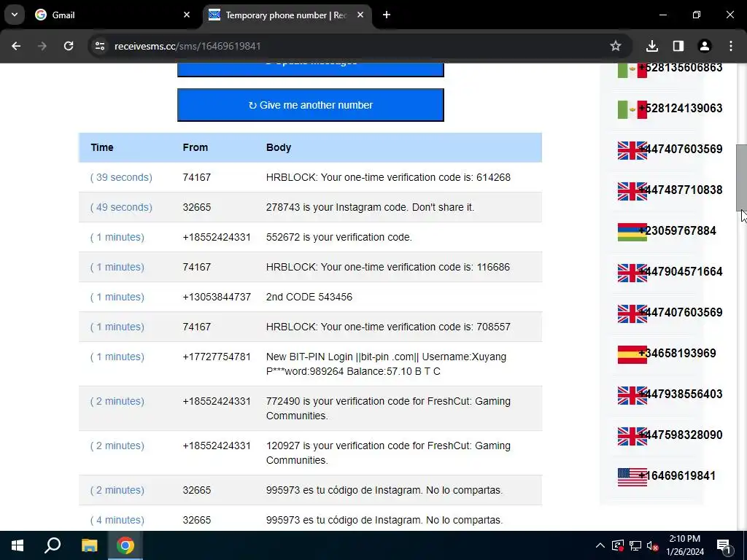Viewport: 747px width, 560px height.
Task: Click the Spanish flag beside +34658193969
Action: [632, 355]
